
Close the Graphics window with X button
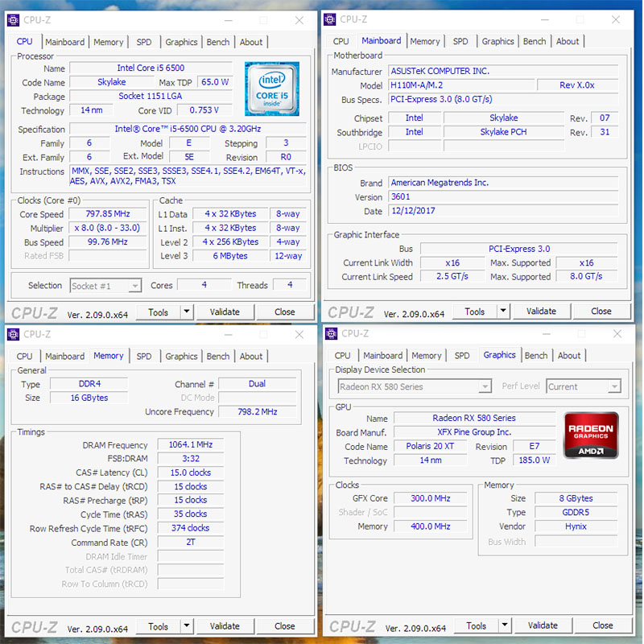617,333
